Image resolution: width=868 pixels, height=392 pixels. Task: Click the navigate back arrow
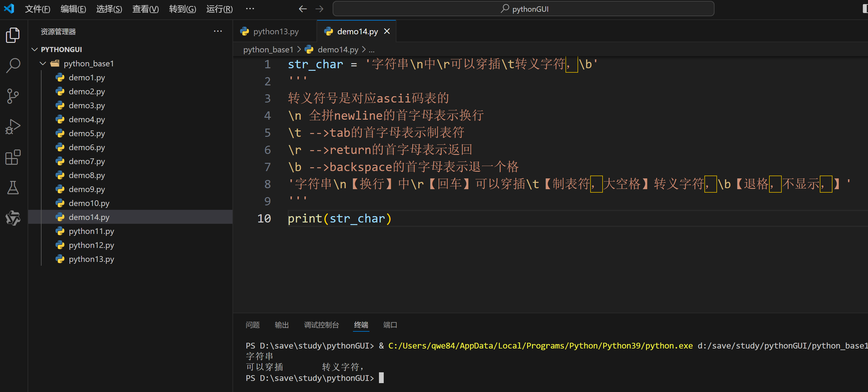pos(303,9)
